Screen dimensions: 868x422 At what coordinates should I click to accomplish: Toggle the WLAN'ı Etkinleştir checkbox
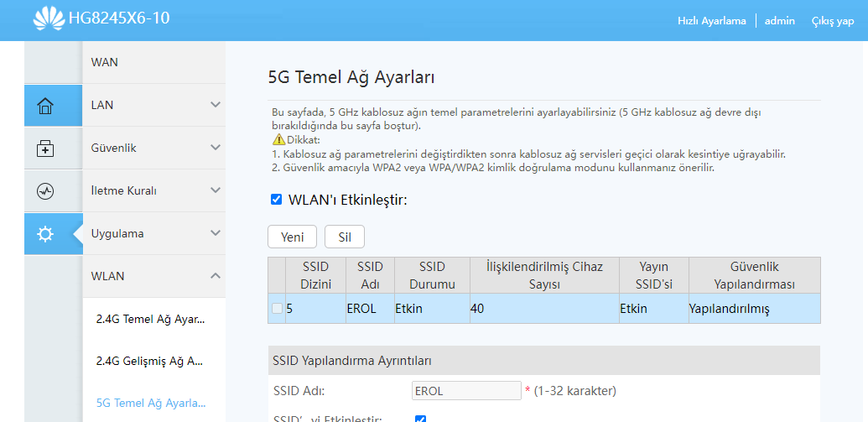click(x=276, y=200)
